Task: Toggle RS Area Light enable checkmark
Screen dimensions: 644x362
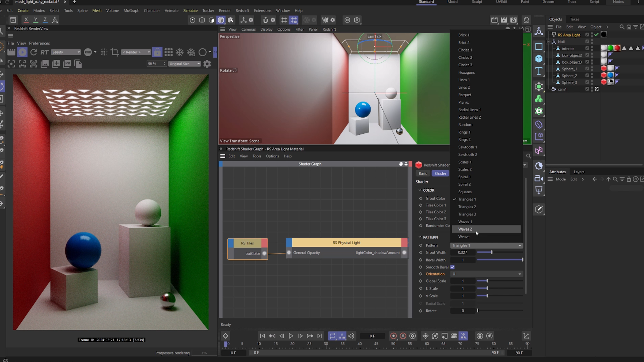Action: (x=596, y=35)
